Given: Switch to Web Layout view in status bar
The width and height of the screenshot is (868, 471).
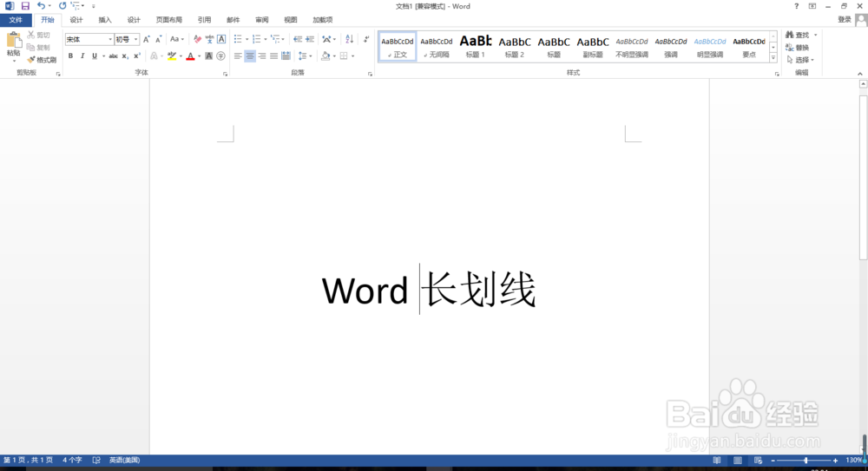Looking at the screenshot, I should point(758,460).
